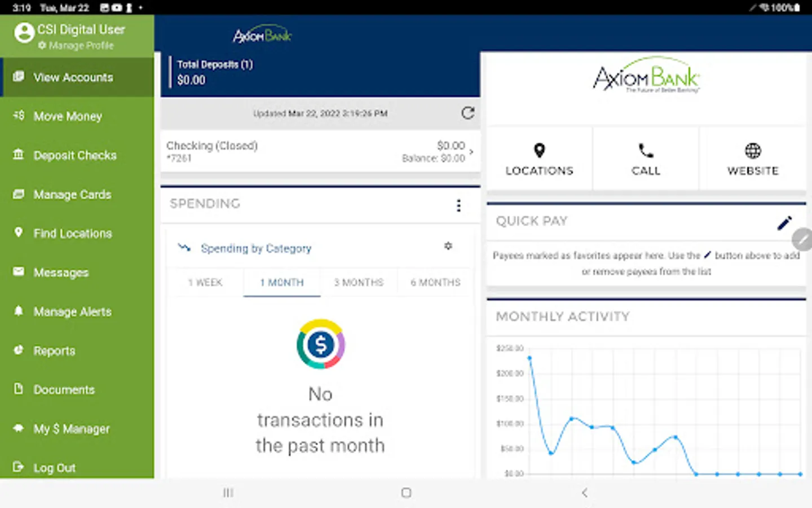Click the Spending by Category link

coord(256,248)
